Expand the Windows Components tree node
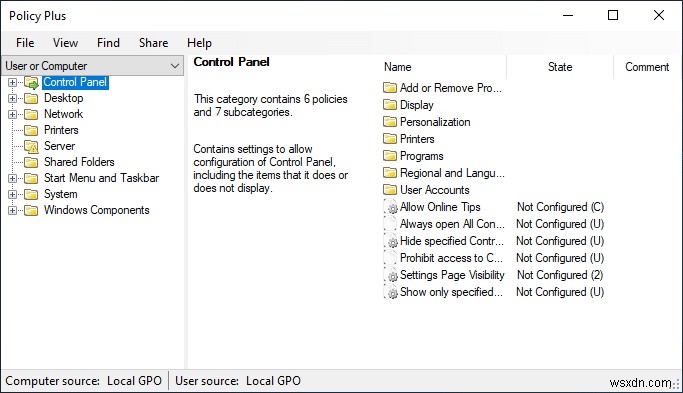Image resolution: width=683 pixels, height=393 pixels. point(13,210)
